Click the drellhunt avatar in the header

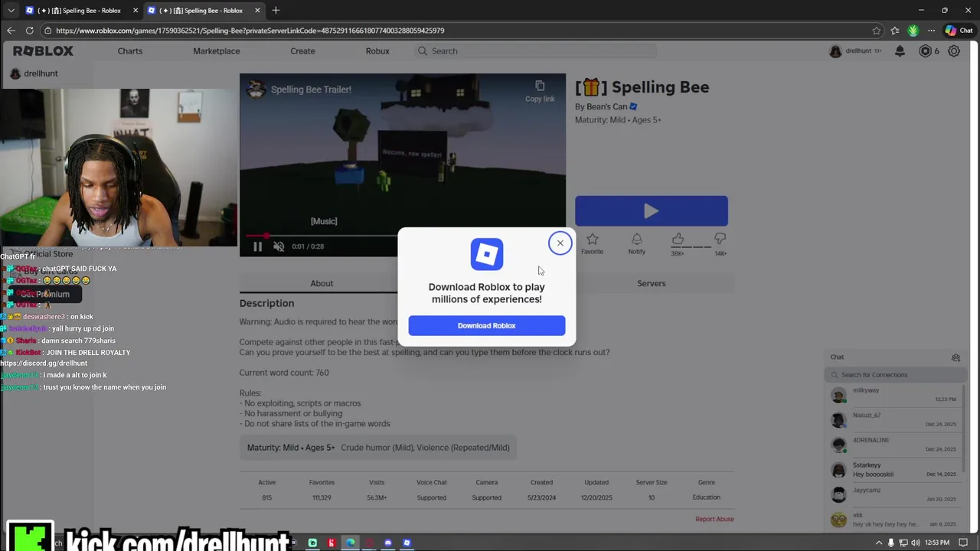835,51
